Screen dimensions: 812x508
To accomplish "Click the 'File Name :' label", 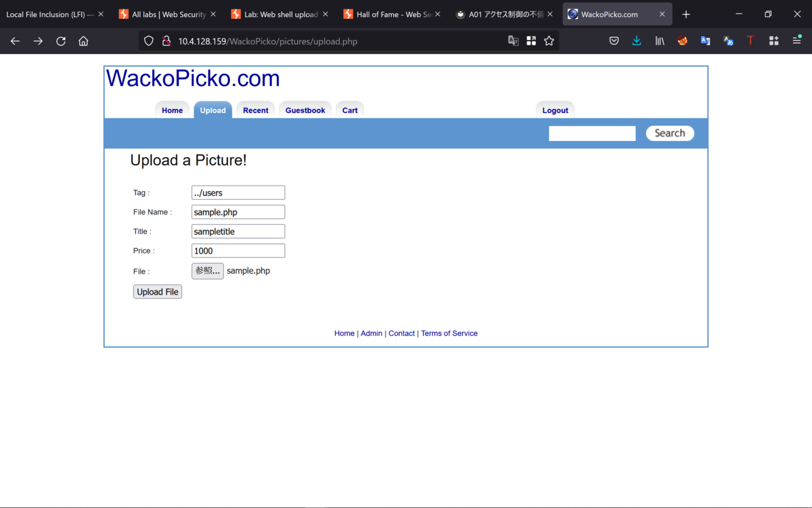I will 152,212.
